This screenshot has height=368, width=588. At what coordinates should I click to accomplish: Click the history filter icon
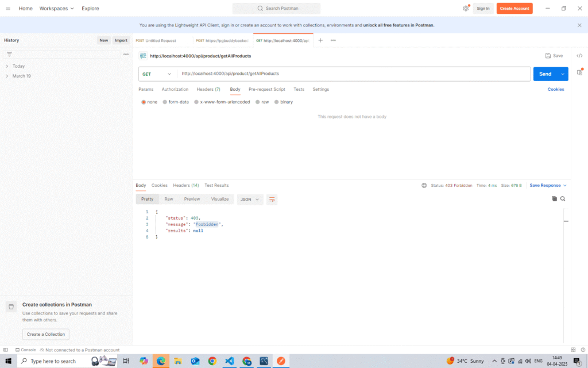[x=9, y=54]
